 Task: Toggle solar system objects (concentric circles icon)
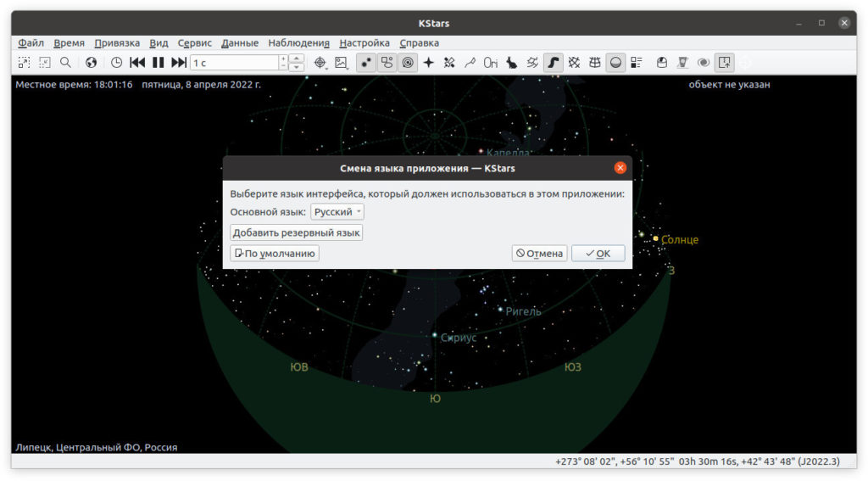click(408, 63)
